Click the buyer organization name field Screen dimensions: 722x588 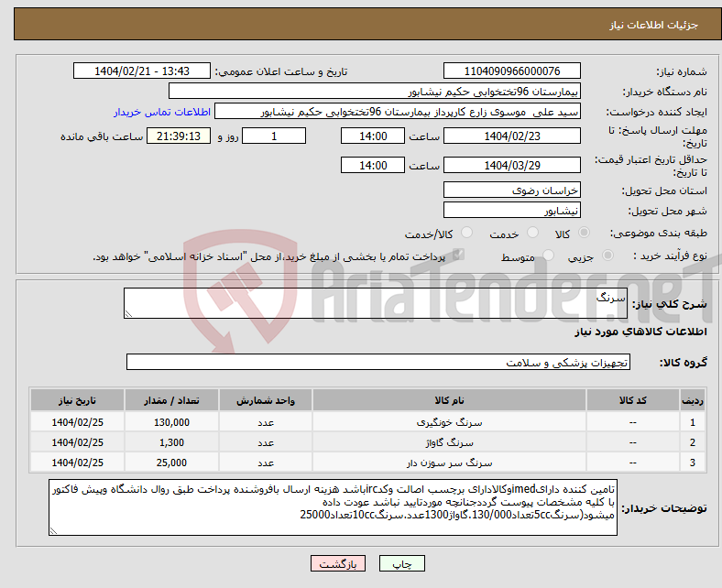tap(375, 92)
